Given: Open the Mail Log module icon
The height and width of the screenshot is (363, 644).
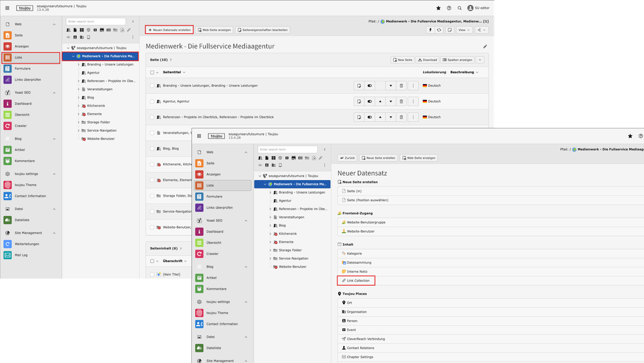Looking at the screenshot, I should pyautogui.click(x=8, y=255).
